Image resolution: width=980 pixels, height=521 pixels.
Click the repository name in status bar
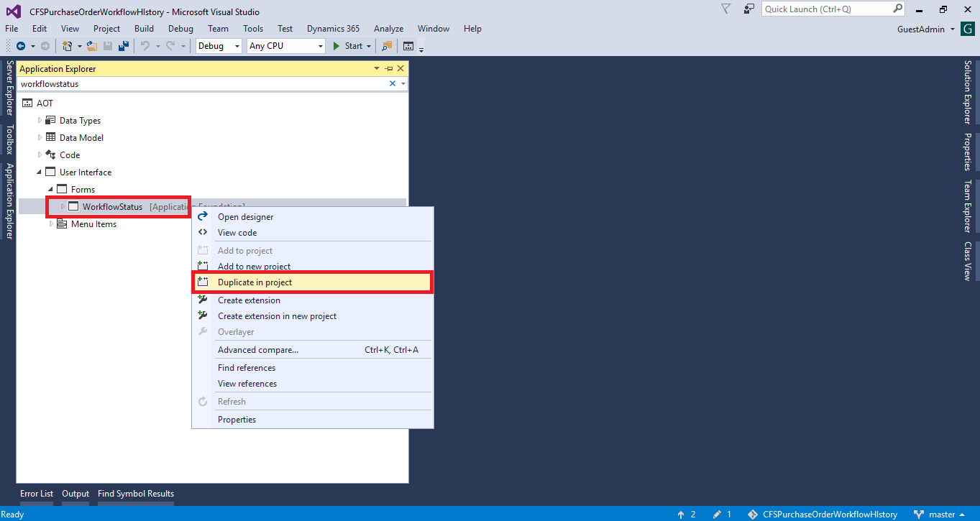(830, 515)
